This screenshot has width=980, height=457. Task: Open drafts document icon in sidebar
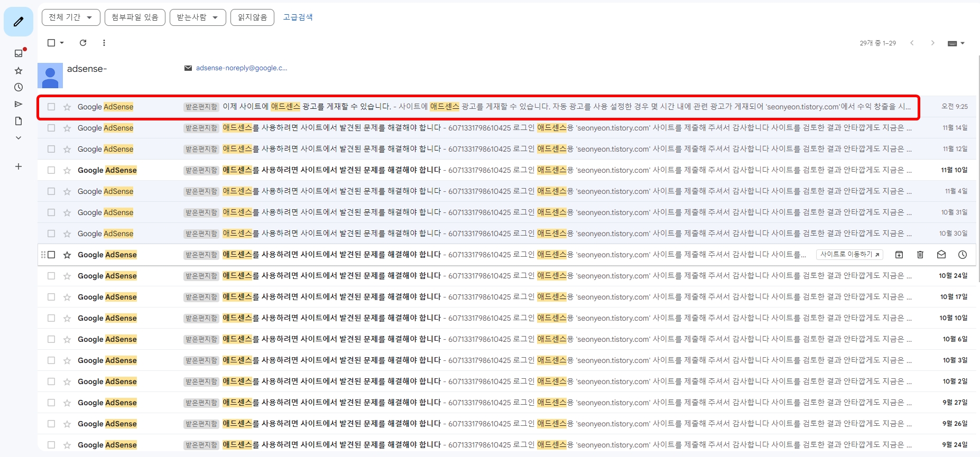click(x=19, y=121)
